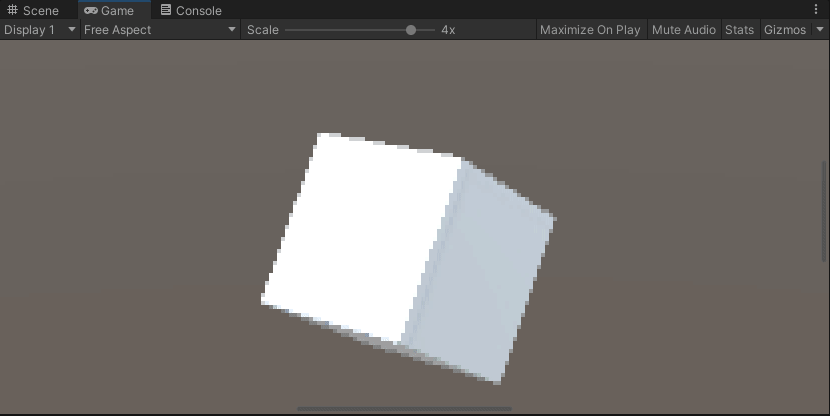830x416 pixels.
Task: Toggle the Stats overlay
Action: 739,30
